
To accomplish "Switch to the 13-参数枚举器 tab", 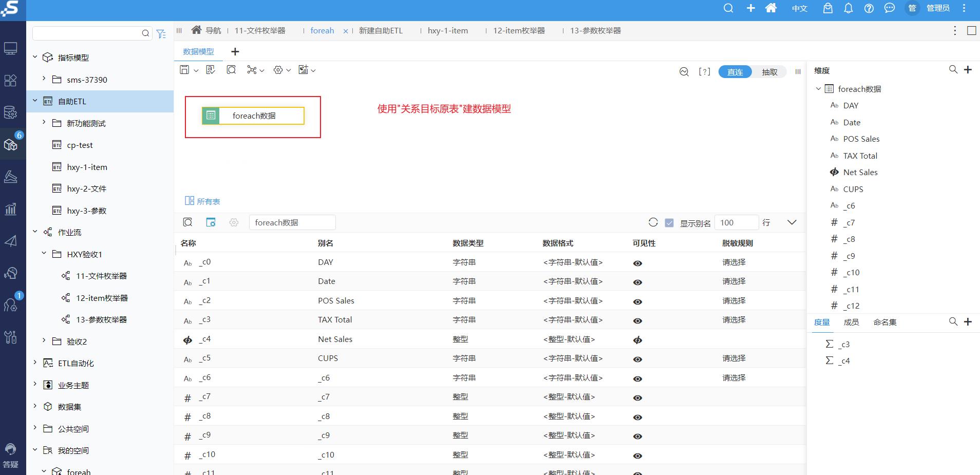I will (596, 31).
